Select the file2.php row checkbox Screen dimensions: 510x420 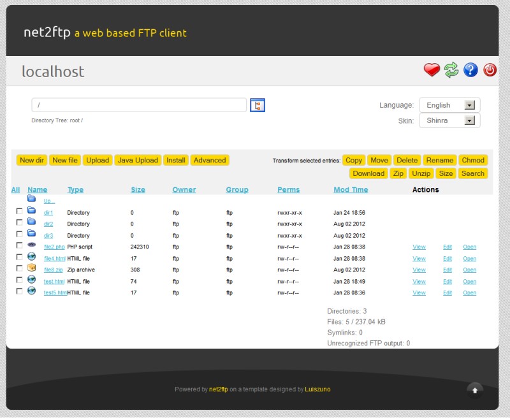[x=19, y=245]
